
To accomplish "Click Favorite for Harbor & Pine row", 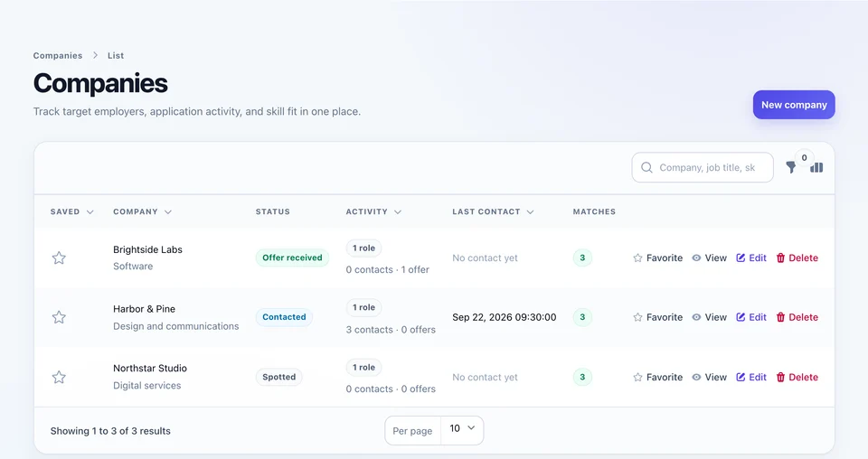I will pyautogui.click(x=657, y=317).
